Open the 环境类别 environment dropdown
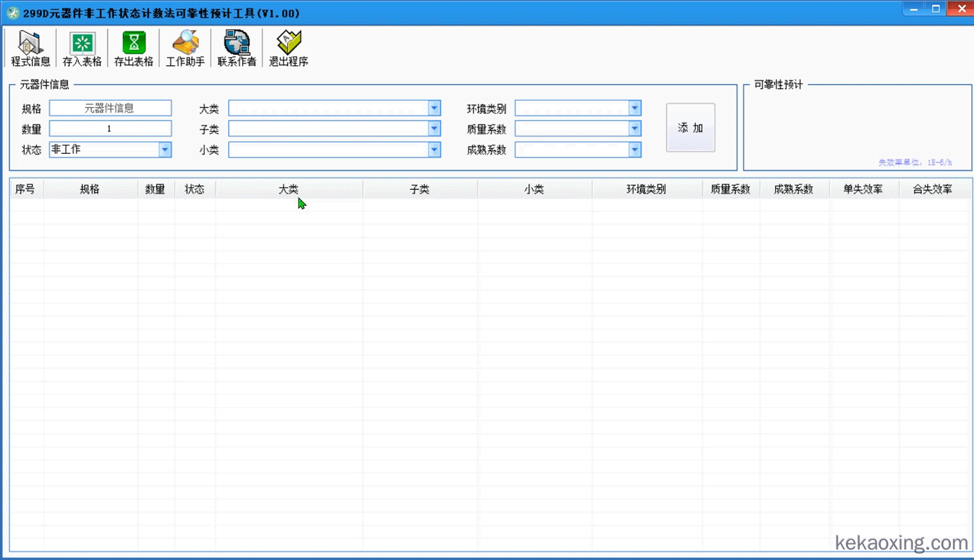974x560 pixels. coord(634,109)
